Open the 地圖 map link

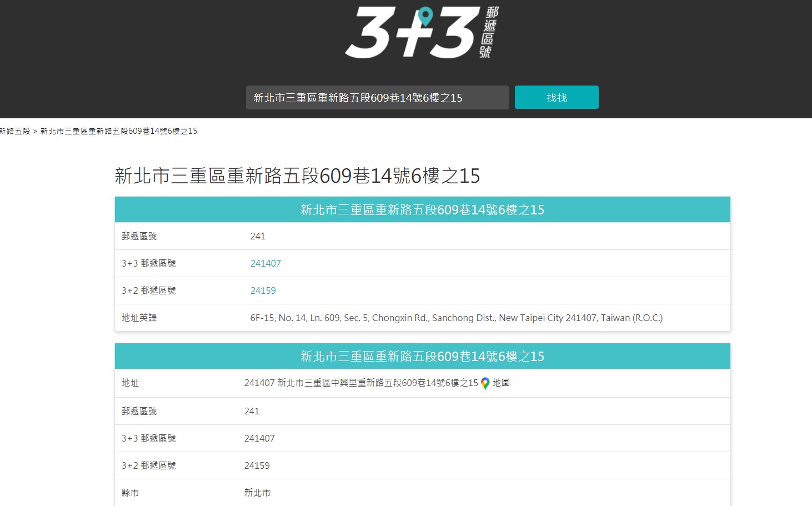501,383
